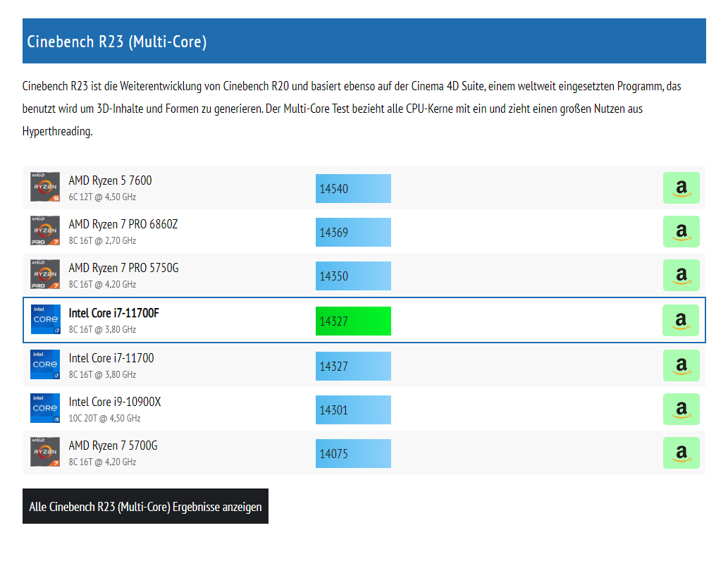Open Amazon link for Ryzen 7 PRO 5750G
Viewport: 728px width, 578px height.
(x=681, y=276)
